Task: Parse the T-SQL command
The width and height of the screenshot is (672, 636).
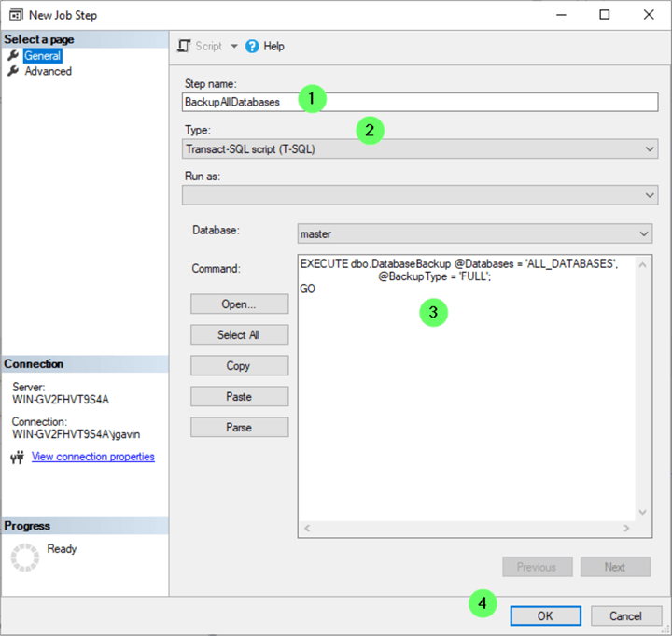Action: tap(239, 428)
